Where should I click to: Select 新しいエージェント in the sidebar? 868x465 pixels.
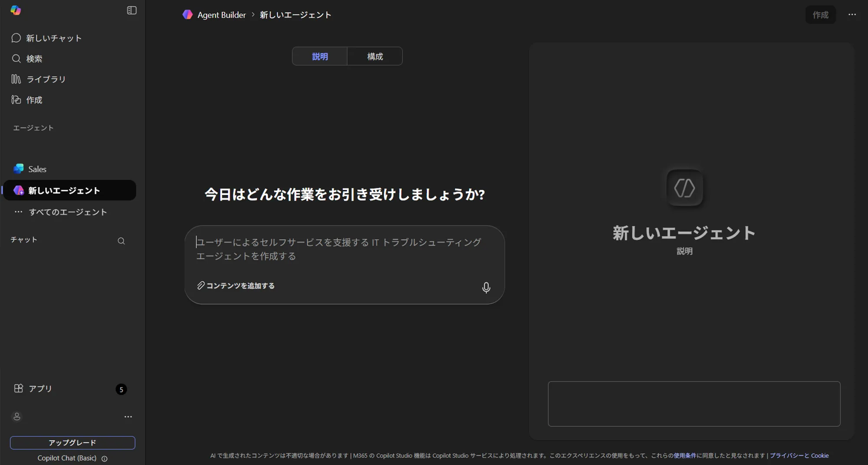click(69, 190)
